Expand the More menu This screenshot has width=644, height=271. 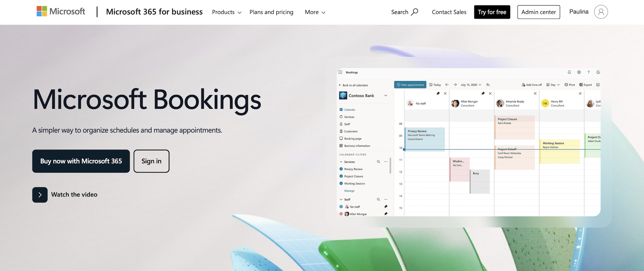tap(315, 12)
